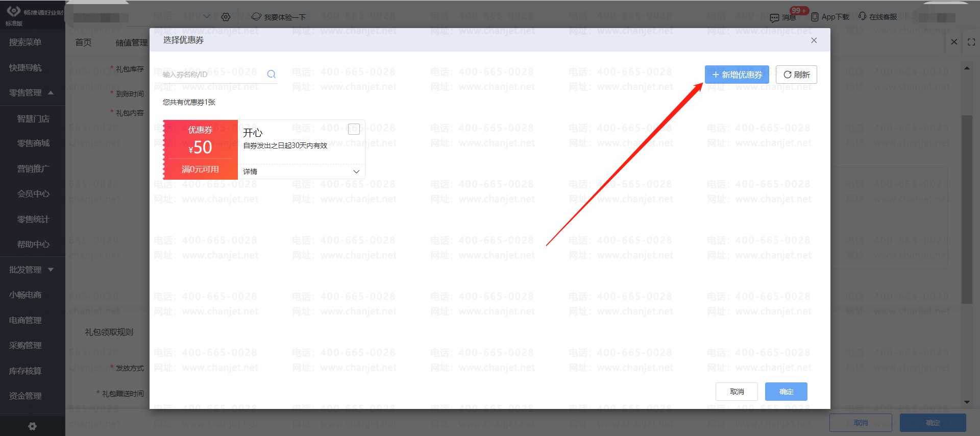This screenshot has width=980, height=436.
Task: Click 自券发出之日起30天内有效 validity text
Action: point(285,146)
